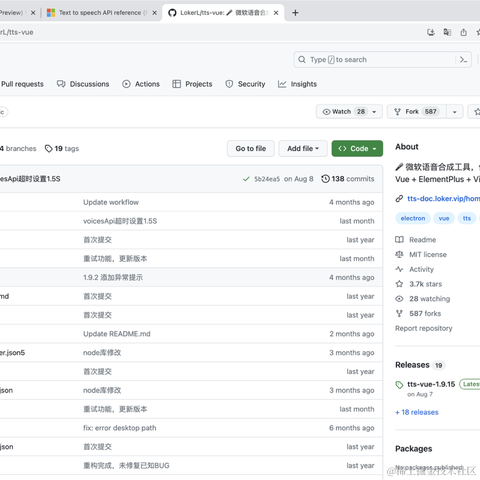Click the install app icon in address bar

point(431,32)
